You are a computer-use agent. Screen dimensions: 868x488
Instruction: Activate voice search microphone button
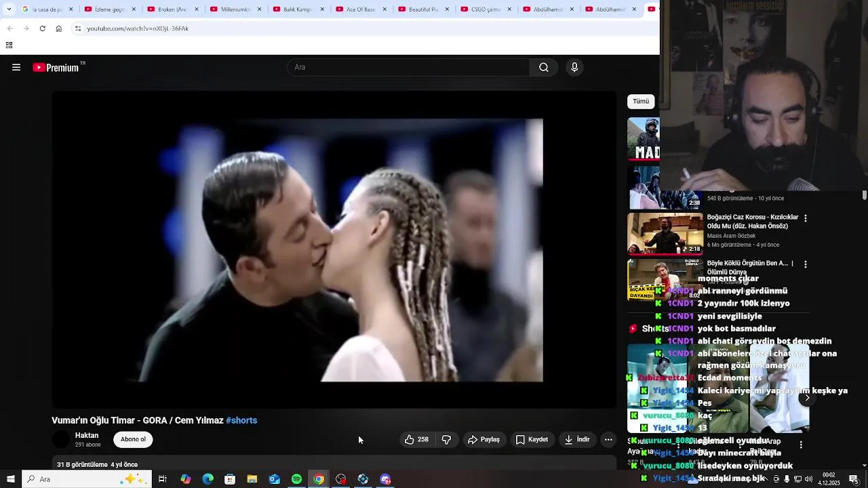(574, 67)
